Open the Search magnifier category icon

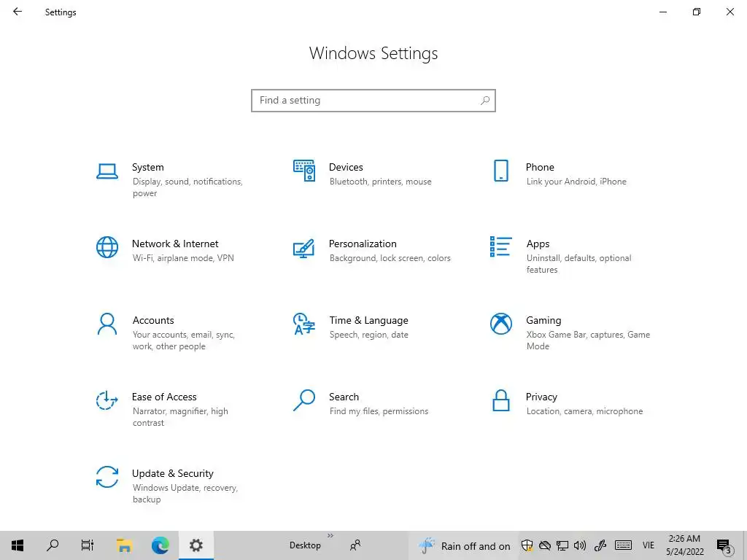pos(304,400)
